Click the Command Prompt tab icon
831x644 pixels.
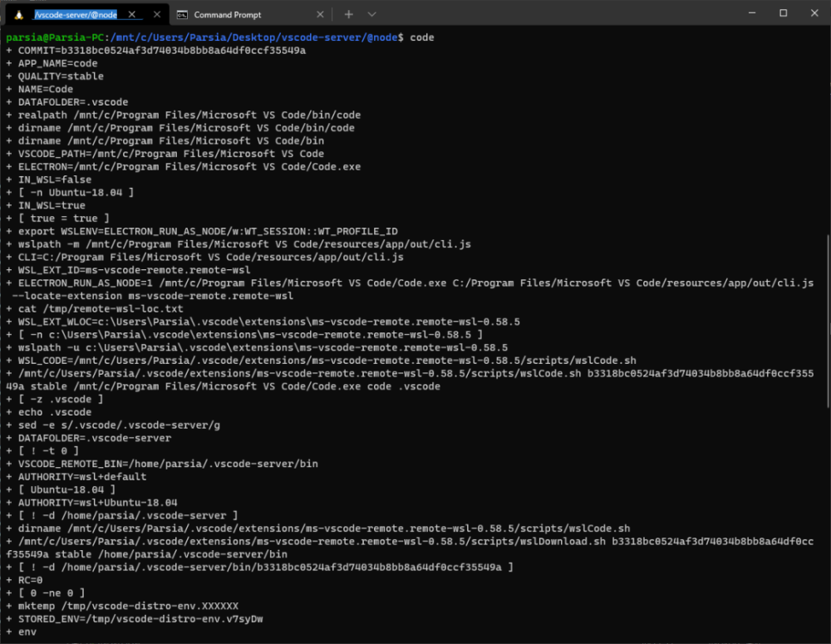[182, 14]
